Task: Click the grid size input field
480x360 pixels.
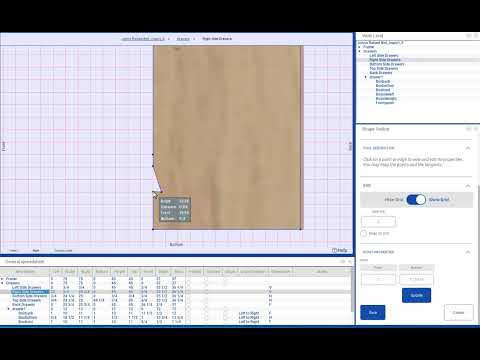Action: click(378, 222)
